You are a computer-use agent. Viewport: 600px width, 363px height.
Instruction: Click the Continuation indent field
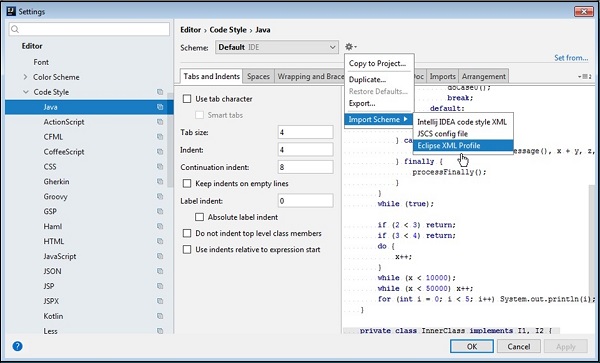click(x=305, y=167)
